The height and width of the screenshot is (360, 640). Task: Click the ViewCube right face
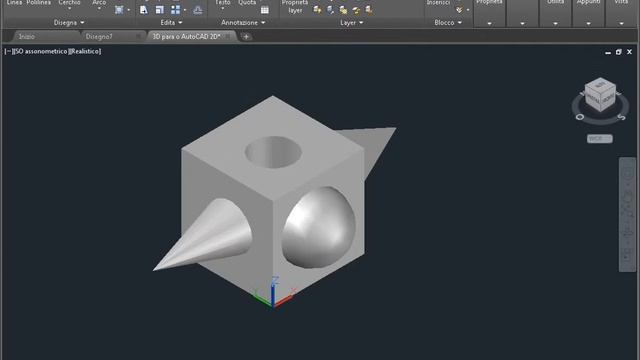pos(608,99)
